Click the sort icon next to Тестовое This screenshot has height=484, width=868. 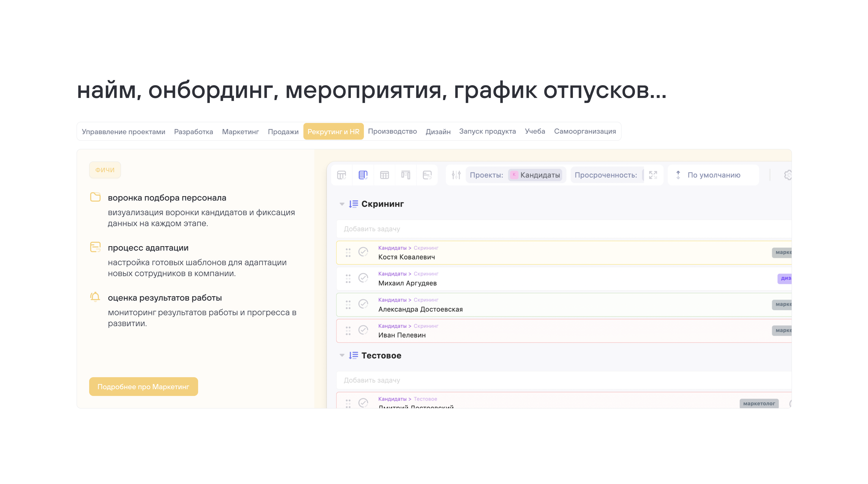[x=353, y=355]
